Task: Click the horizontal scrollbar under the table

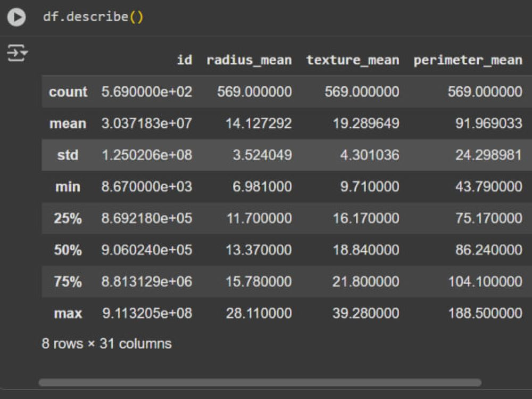Action: click(x=260, y=383)
